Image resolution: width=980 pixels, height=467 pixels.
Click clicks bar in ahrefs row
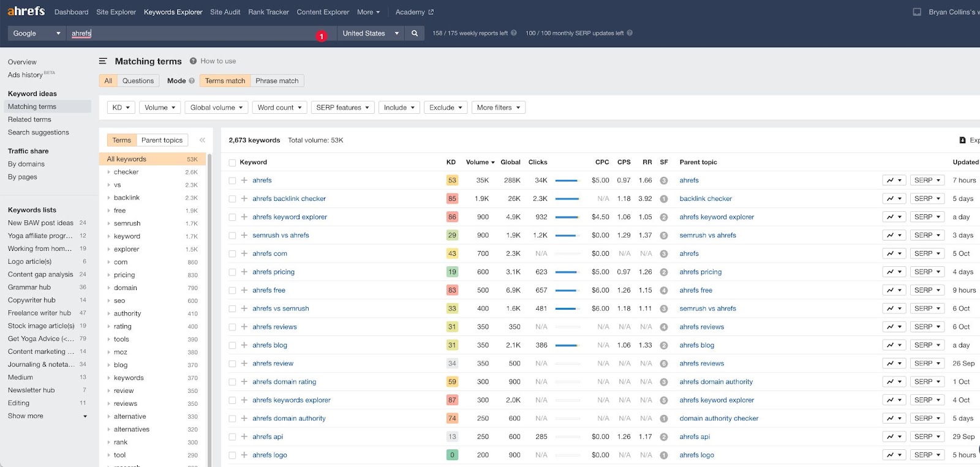click(x=568, y=181)
